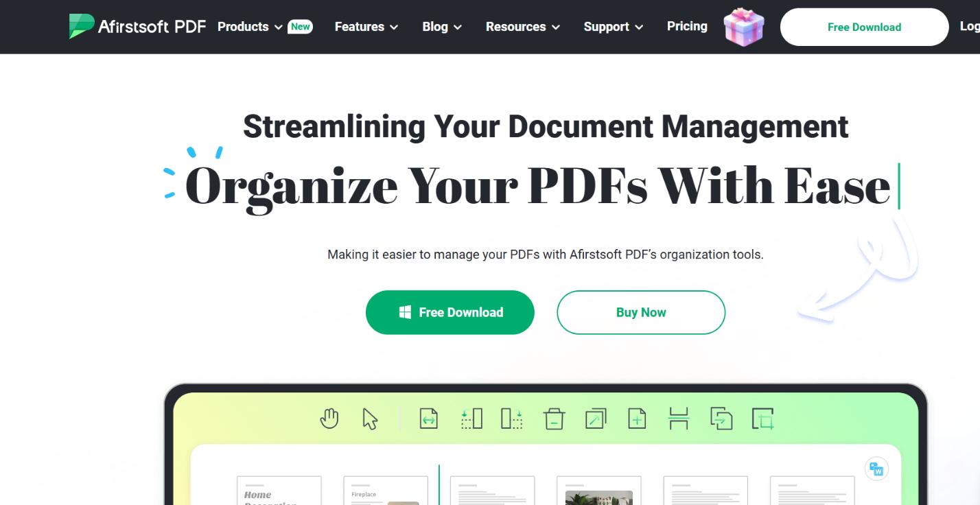Click the Afirstsoft PDF logo

(x=137, y=27)
